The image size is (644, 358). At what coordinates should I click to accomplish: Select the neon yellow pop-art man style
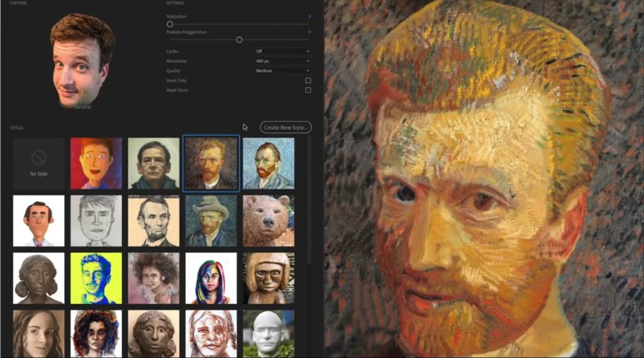pyautogui.click(x=96, y=278)
